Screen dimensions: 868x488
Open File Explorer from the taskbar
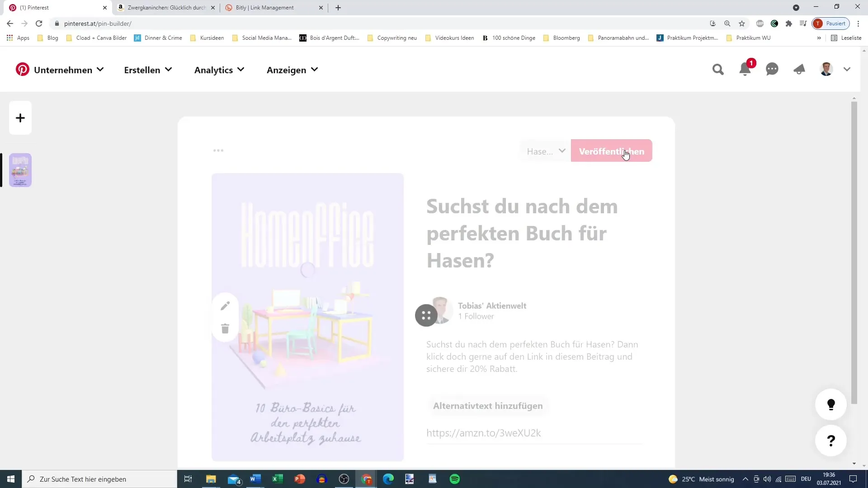pyautogui.click(x=211, y=479)
